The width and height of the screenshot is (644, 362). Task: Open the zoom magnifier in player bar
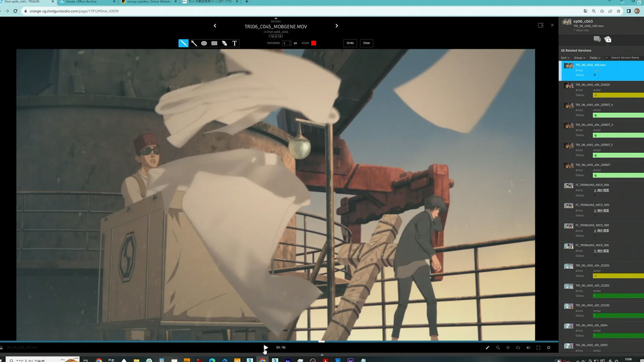click(x=498, y=348)
